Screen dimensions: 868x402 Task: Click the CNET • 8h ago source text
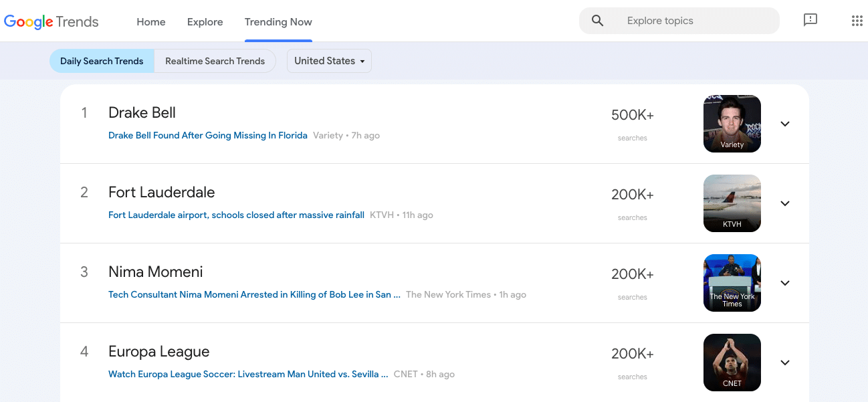(x=424, y=374)
